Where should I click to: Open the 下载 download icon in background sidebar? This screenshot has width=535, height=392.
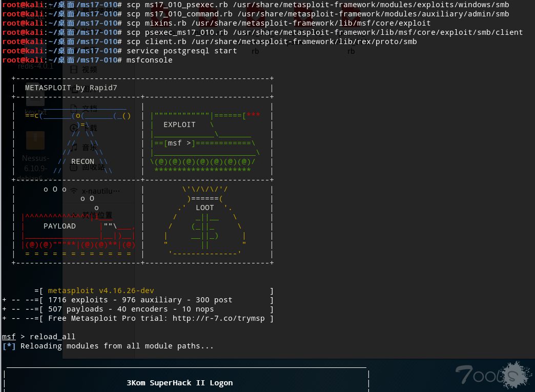click(x=74, y=128)
